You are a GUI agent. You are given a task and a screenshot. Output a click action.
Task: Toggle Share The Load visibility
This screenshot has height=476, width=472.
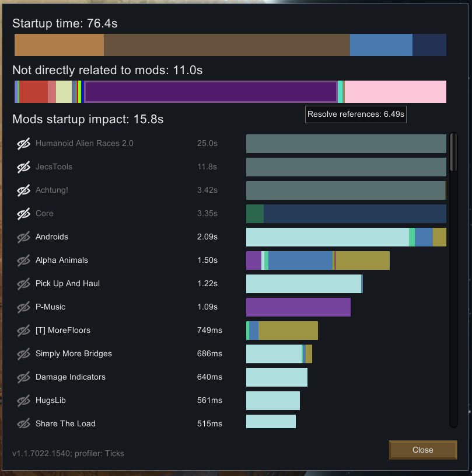(x=23, y=423)
